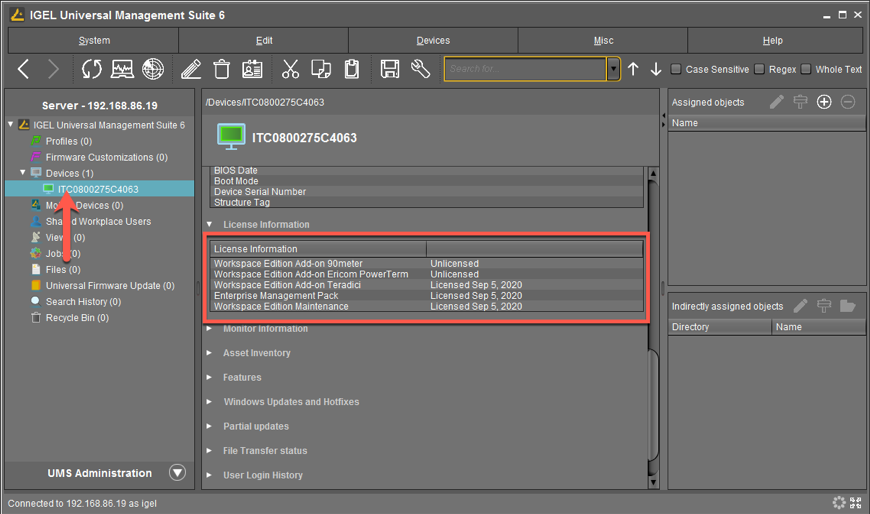Image resolution: width=870 pixels, height=514 pixels.
Task: Toggle the Regex checkbox
Action: [760, 69]
